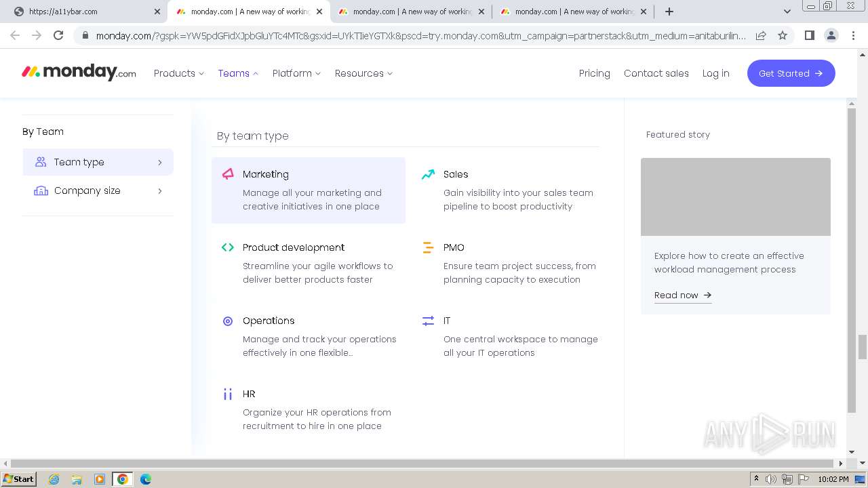868x488 pixels.
Task: Click the HR people icon
Action: tap(228, 394)
